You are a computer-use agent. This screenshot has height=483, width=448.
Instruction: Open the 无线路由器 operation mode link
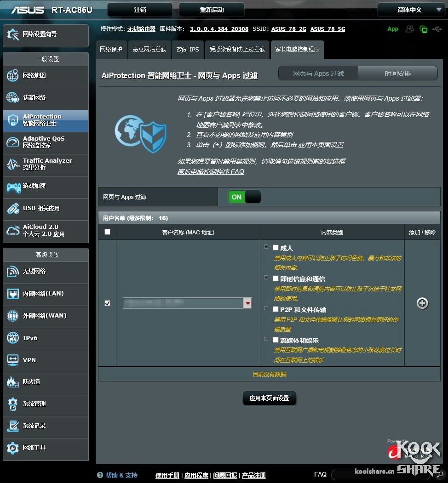[x=141, y=29]
